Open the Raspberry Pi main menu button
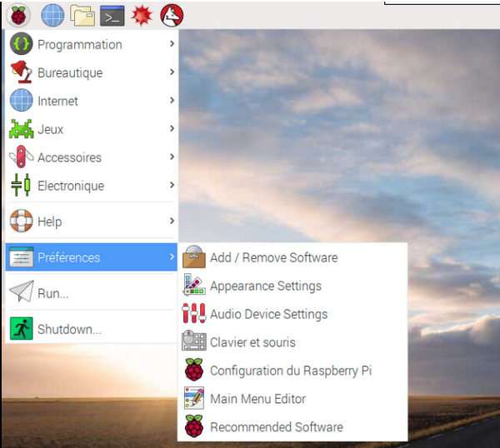 [x=18, y=15]
